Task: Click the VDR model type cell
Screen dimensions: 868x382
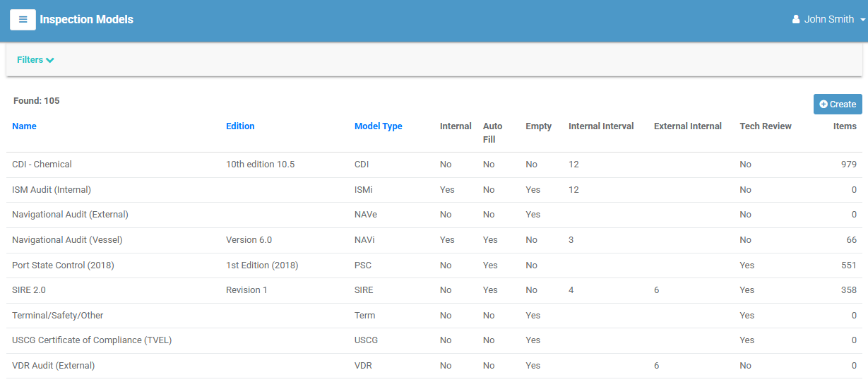Action: (x=363, y=366)
